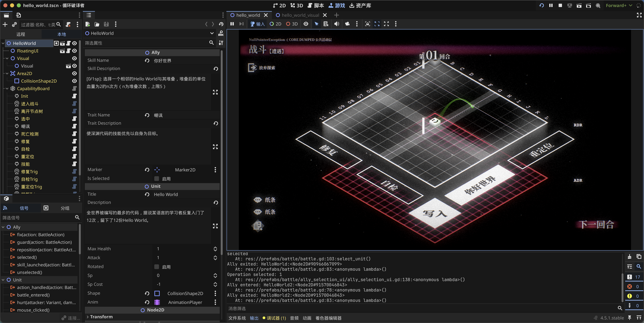Click the 下一回合 next turn button

coord(596,225)
